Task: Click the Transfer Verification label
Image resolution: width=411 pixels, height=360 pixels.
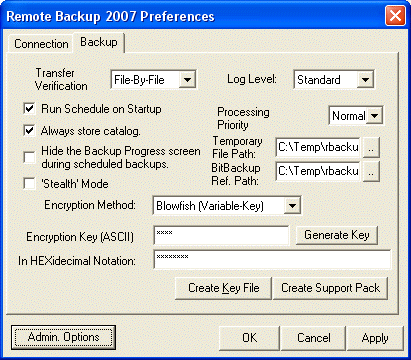Action: (61, 79)
